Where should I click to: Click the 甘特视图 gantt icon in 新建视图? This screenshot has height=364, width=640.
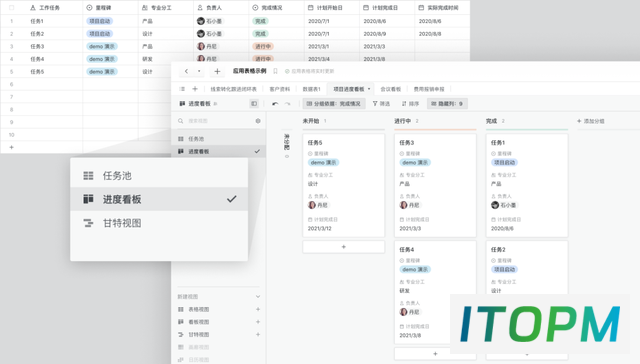tap(181, 335)
